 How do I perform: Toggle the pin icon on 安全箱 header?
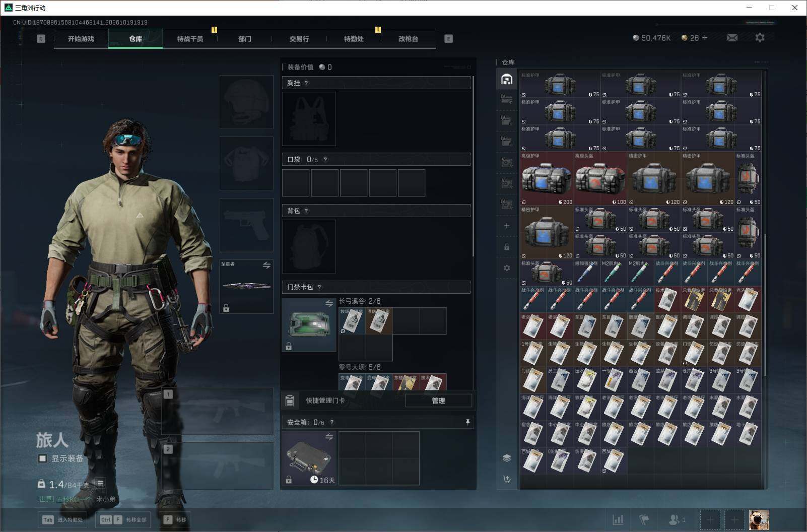(x=467, y=422)
